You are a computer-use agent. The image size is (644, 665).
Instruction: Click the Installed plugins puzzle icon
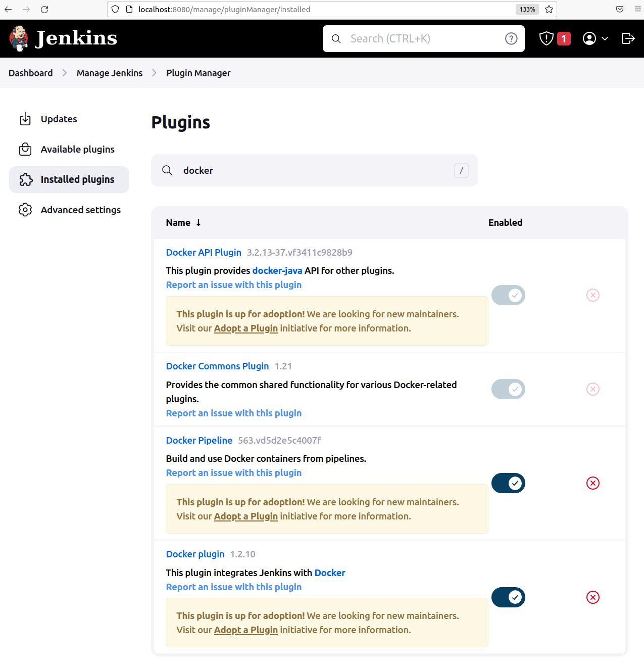pyautogui.click(x=26, y=179)
